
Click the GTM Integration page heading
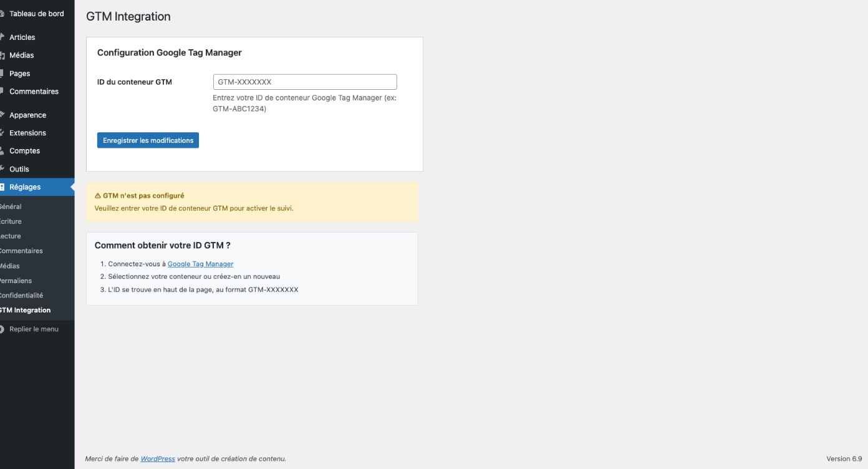128,17
